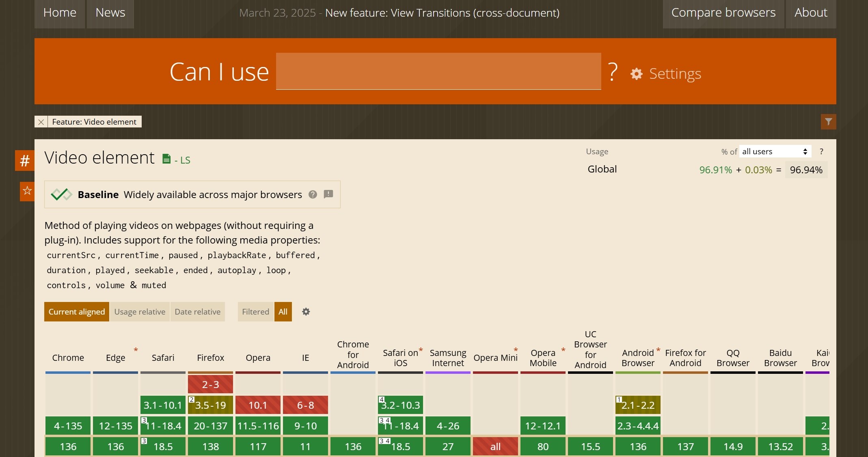Viewport: 868px width, 457px height.
Task: Click Firefox 20-137 version cell
Action: coord(211,426)
